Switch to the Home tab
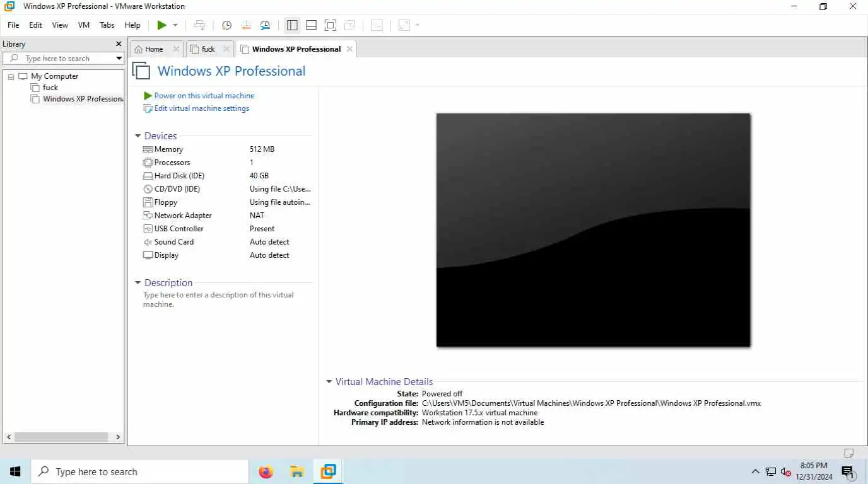The height and width of the screenshot is (484, 868). click(x=154, y=49)
